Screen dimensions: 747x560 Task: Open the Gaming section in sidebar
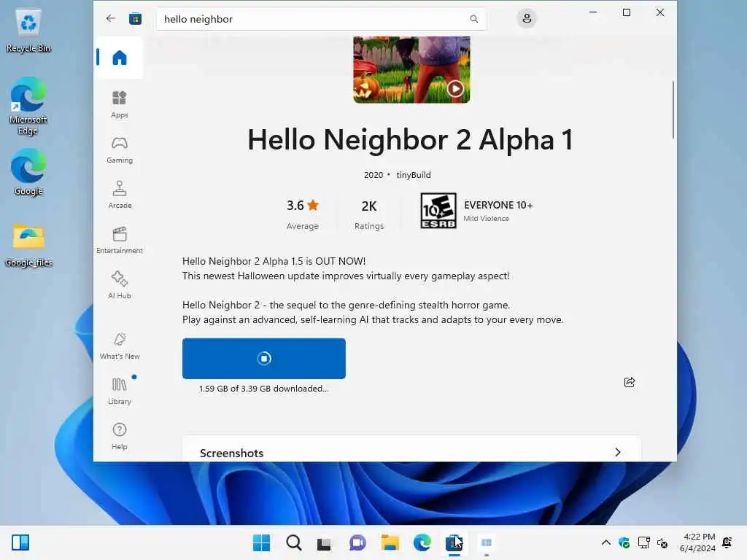(120, 150)
